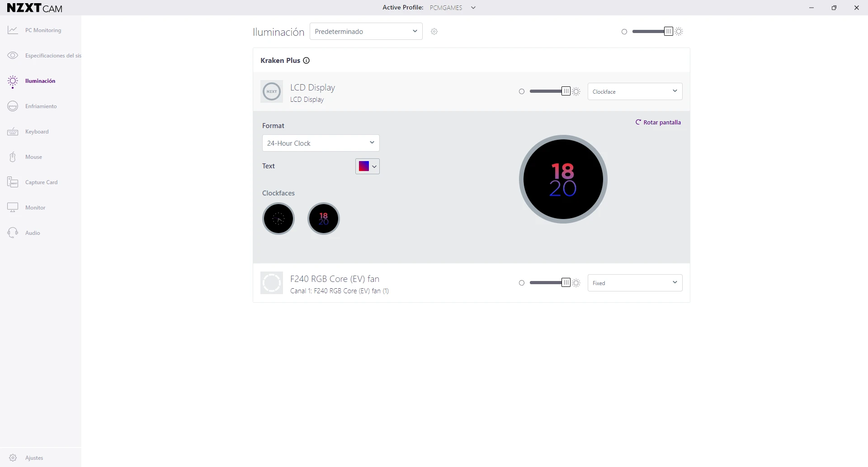Click the LCD Display title text
The width and height of the screenshot is (868, 467).
pos(312,87)
